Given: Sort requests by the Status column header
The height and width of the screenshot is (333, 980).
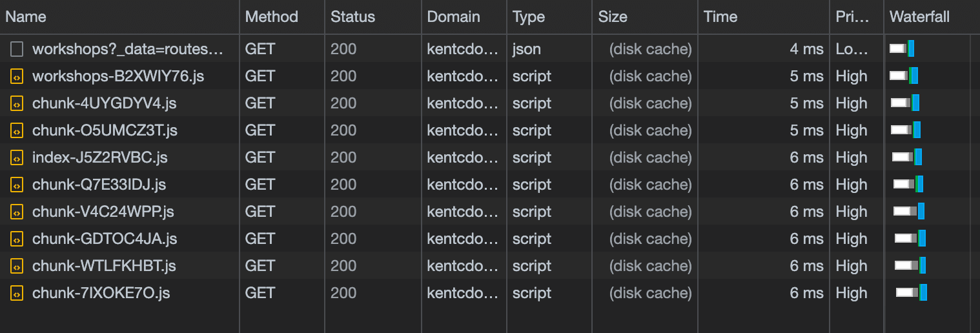Looking at the screenshot, I should [x=352, y=17].
